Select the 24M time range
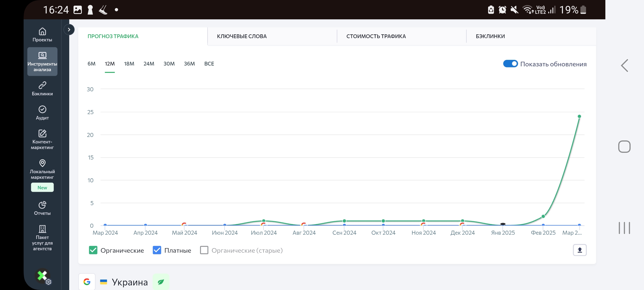This screenshot has height=290, width=644. pyautogui.click(x=149, y=64)
